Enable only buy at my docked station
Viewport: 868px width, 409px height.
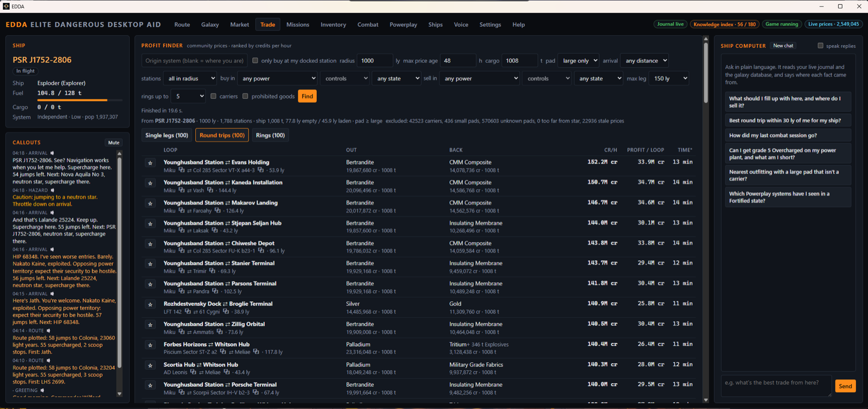pos(255,60)
